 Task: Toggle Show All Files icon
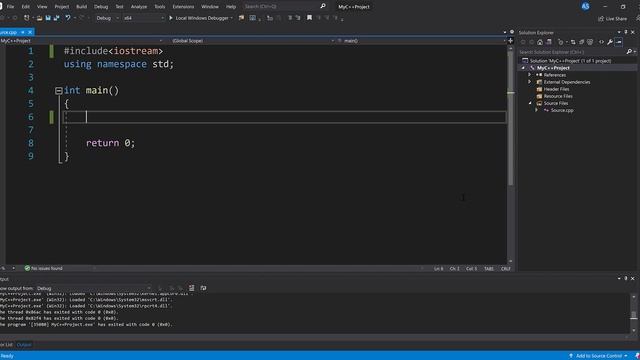[x=590, y=42]
